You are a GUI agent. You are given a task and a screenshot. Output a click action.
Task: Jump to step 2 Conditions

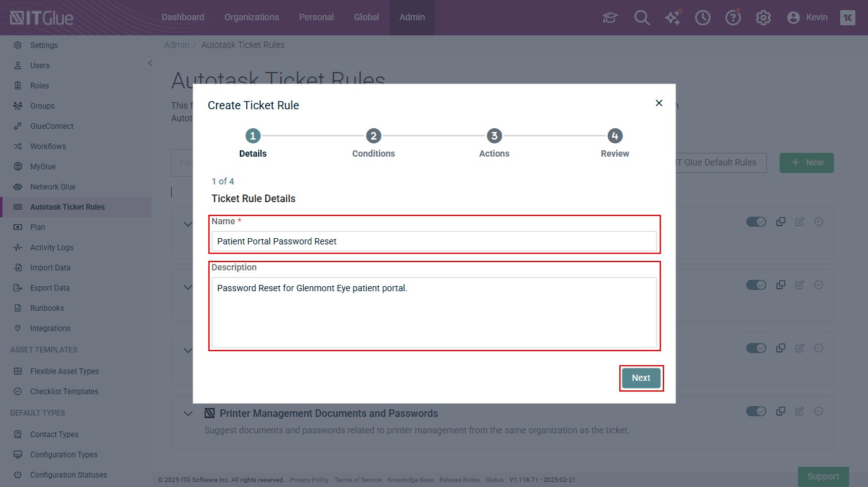[374, 144]
